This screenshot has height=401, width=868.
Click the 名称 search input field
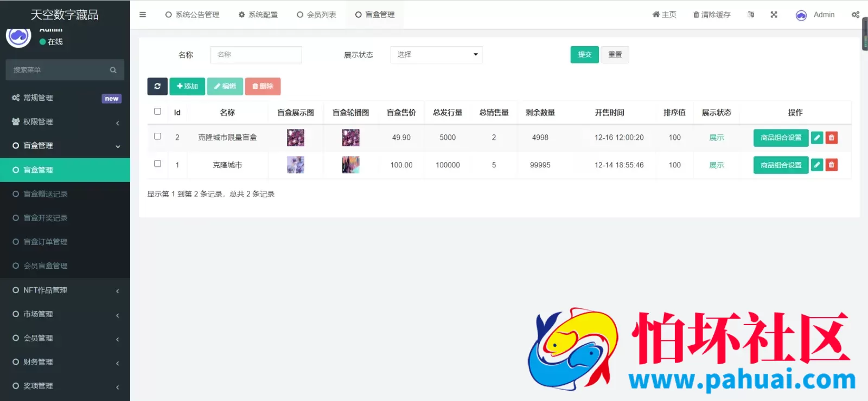pyautogui.click(x=256, y=55)
